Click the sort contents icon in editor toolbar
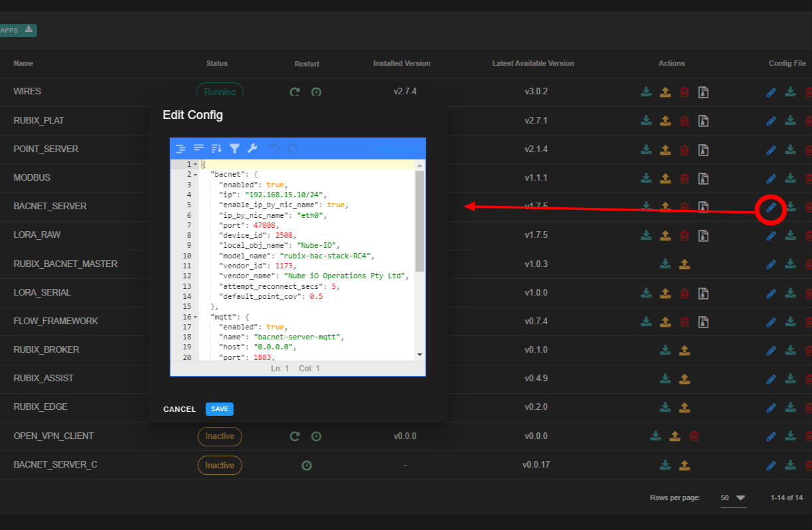Screen dimensions: 812x530 (216, 148)
